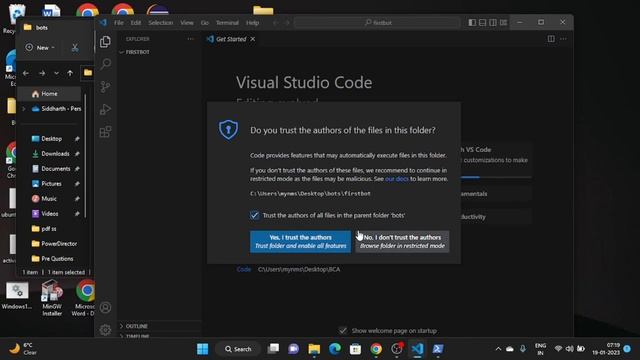The height and width of the screenshot is (360, 640).
Task: Expand Siddharth - Personal OneDrive node
Action: [24, 109]
